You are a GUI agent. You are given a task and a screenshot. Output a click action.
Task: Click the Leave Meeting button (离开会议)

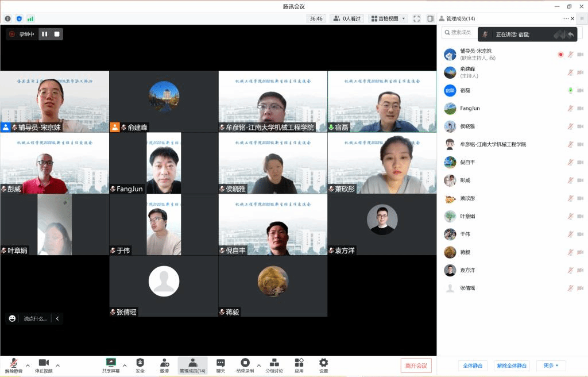coord(416,366)
